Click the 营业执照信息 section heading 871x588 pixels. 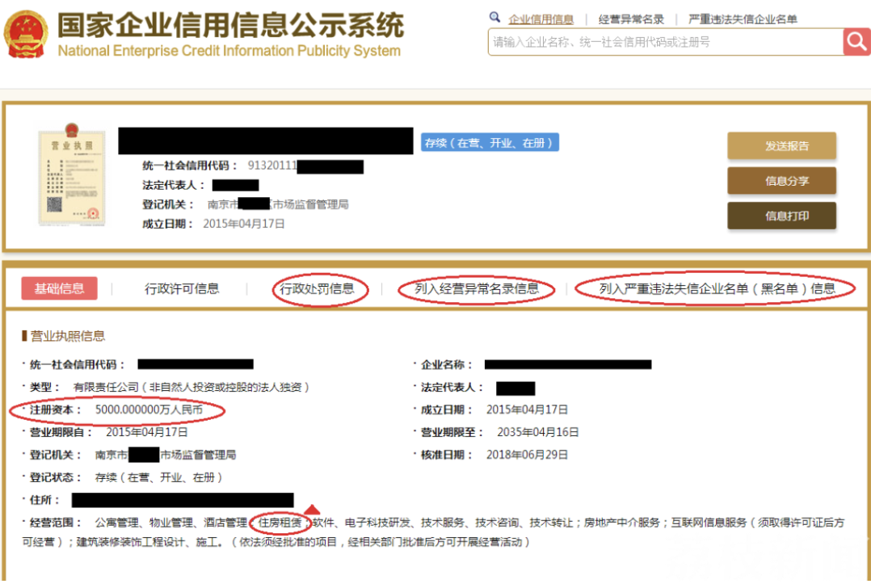[67, 336]
